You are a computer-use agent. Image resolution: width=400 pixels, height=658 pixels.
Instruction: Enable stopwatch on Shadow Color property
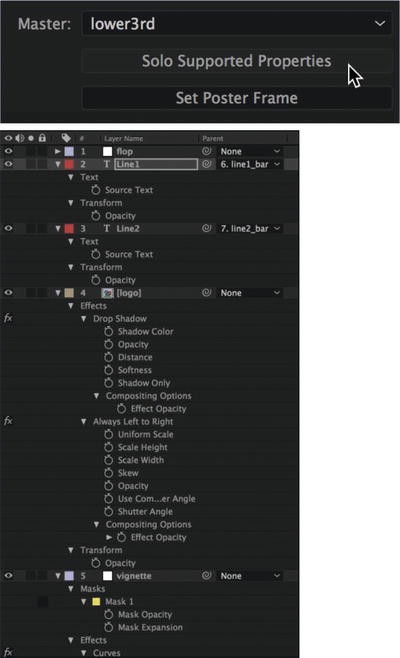[x=109, y=332]
